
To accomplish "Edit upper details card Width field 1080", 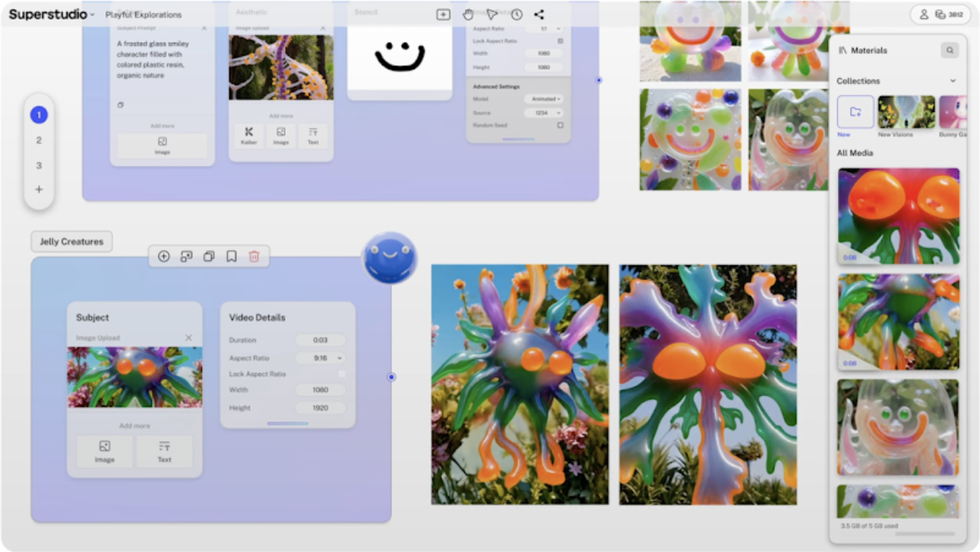I will pos(544,53).
